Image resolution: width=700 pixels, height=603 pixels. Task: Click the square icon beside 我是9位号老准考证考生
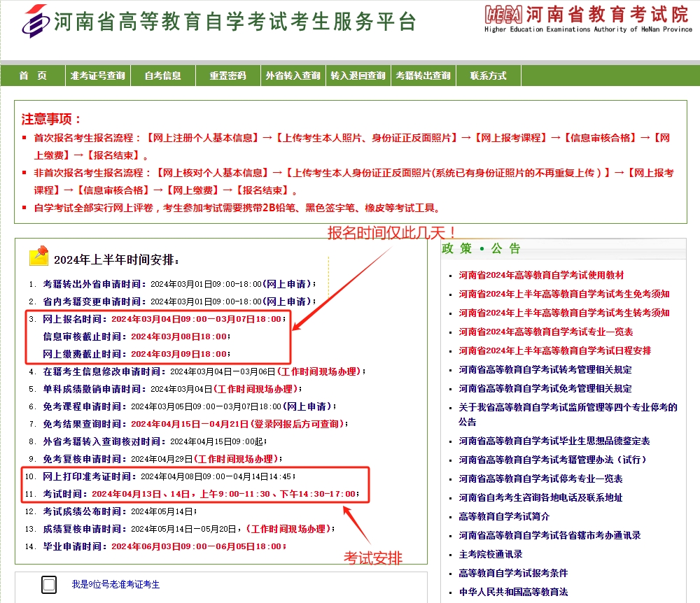tap(49, 585)
